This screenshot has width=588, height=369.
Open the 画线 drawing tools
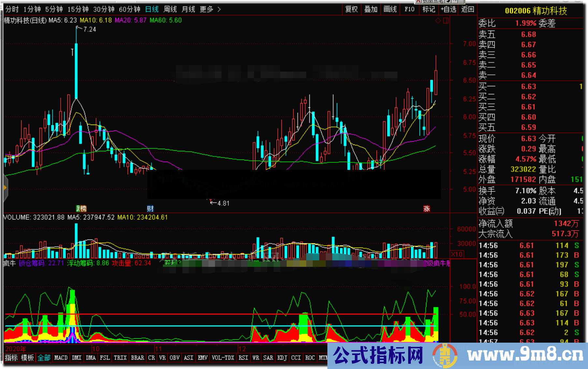[390, 9]
